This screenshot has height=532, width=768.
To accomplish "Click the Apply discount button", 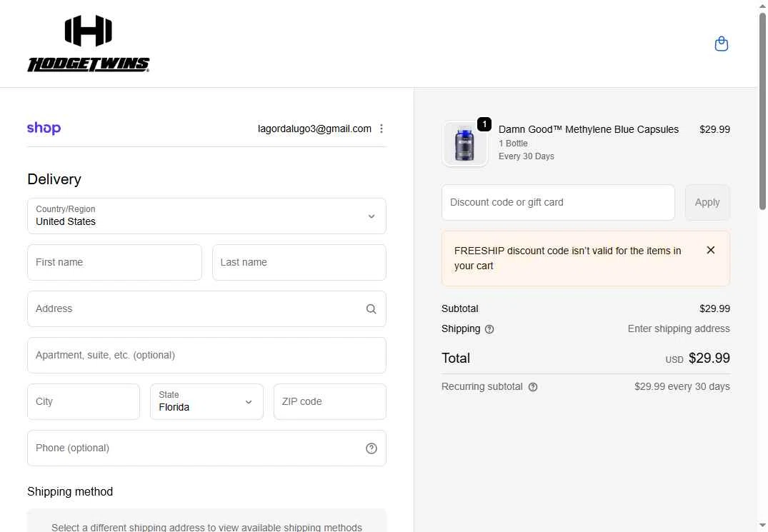I will pos(707,203).
